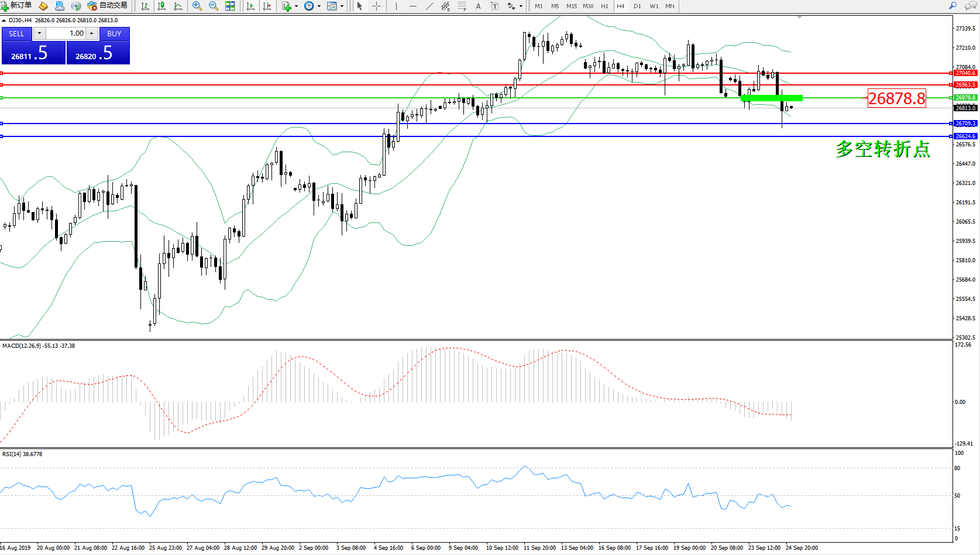Open the chart templates dropdown arrow

[342, 6]
